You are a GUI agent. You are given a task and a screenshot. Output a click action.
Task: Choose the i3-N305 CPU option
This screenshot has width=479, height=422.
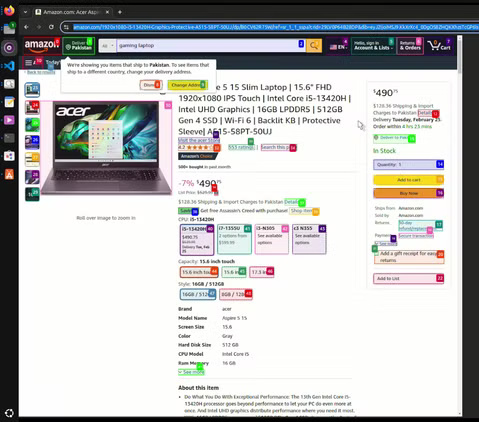[272, 239]
